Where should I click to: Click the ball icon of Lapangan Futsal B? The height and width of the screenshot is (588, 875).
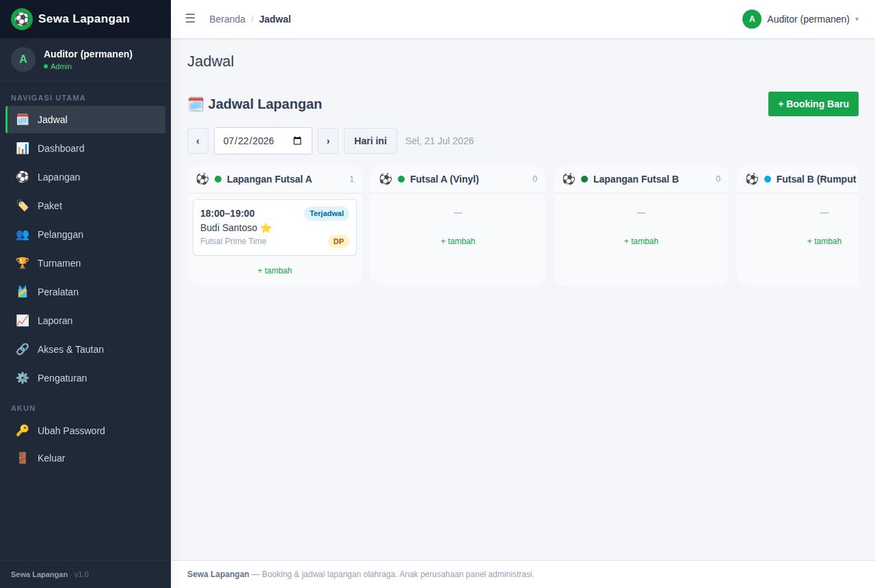pos(569,179)
